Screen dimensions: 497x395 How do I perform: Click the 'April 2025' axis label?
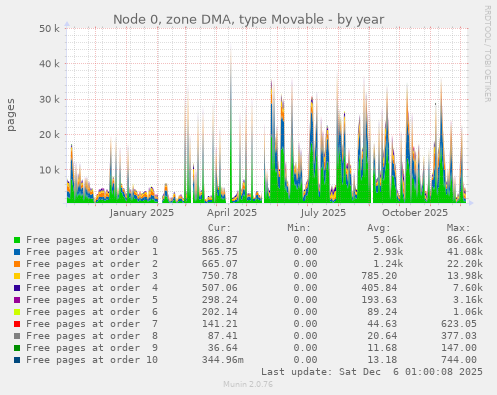pos(232,213)
